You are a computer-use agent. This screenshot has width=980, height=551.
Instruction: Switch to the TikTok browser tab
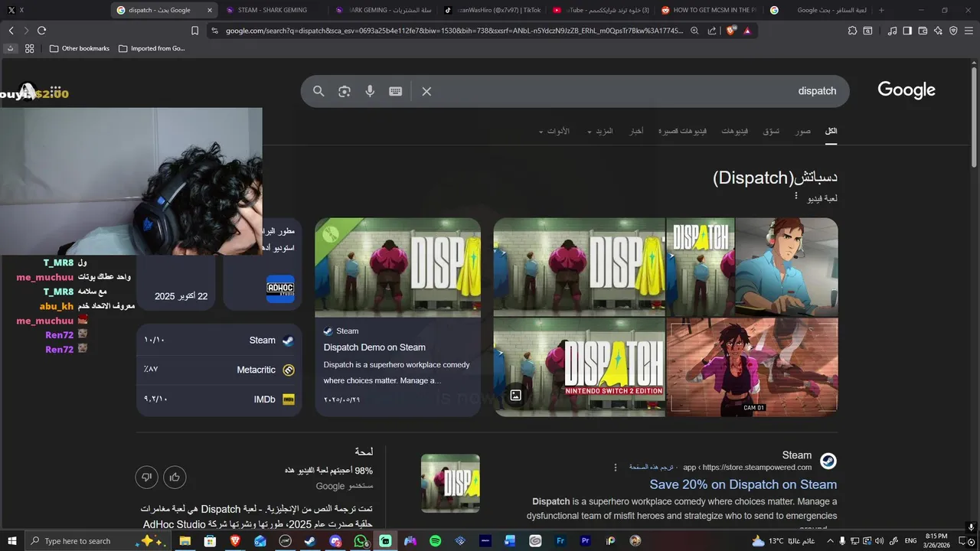494,10
